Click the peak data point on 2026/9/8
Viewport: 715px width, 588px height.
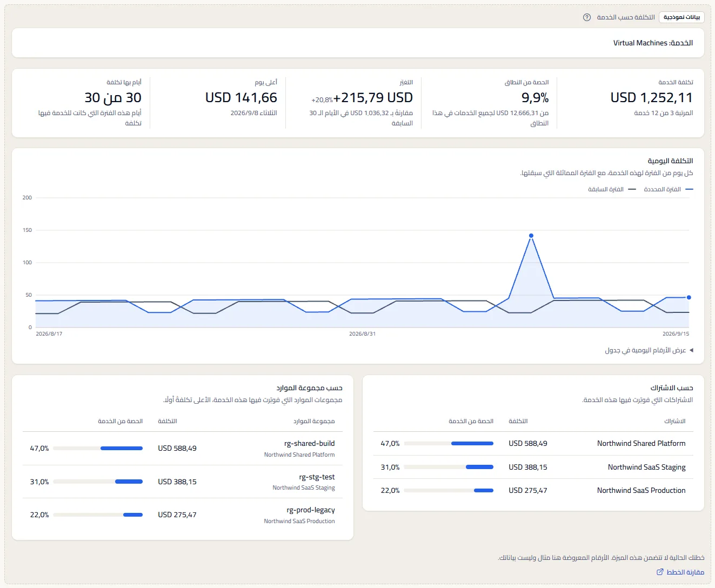pyautogui.click(x=531, y=236)
